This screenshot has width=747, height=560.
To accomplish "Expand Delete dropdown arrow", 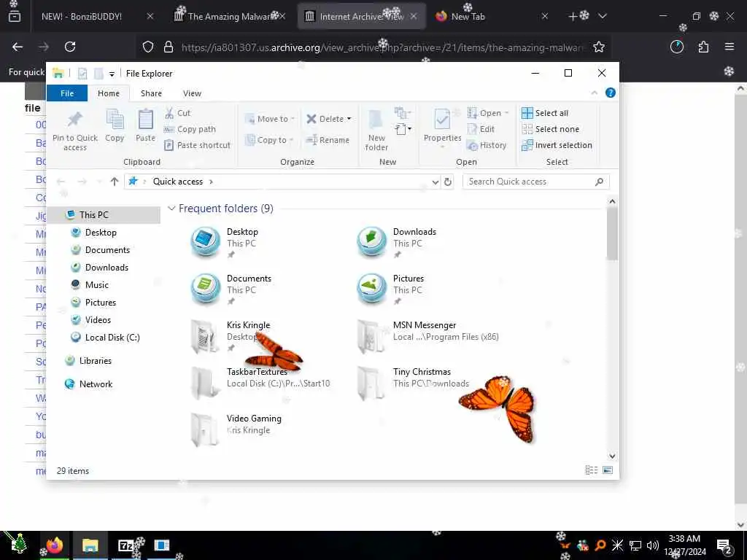I will pos(349,119).
